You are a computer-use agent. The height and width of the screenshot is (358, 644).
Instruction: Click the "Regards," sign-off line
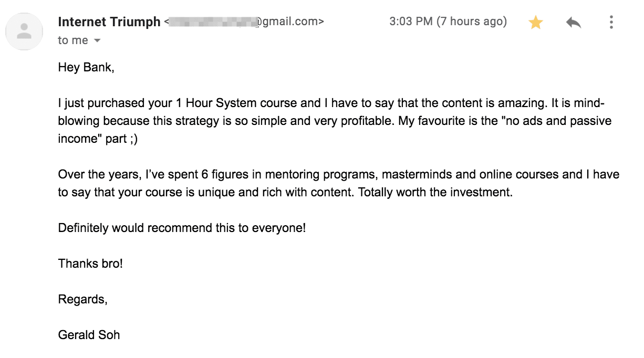[x=83, y=299]
